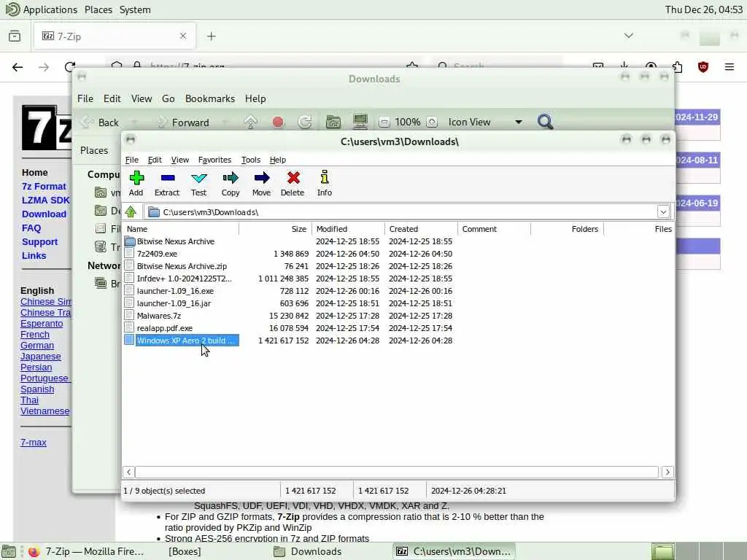Open the LZMA SDK link
The width and height of the screenshot is (747, 560).
click(46, 201)
